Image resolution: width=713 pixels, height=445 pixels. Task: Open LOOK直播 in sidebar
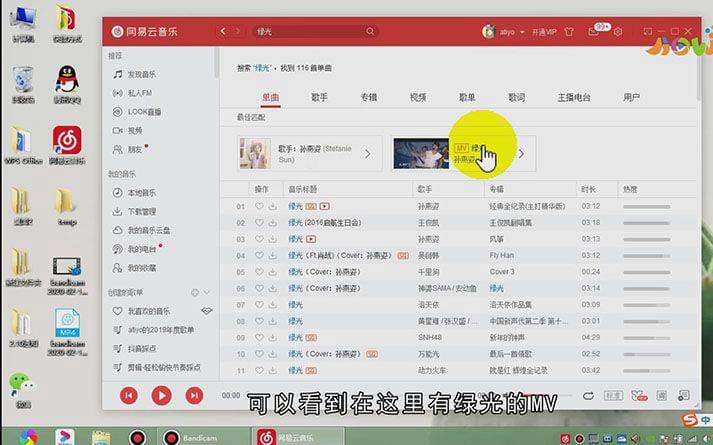pyautogui.click(x=137, y=111)
